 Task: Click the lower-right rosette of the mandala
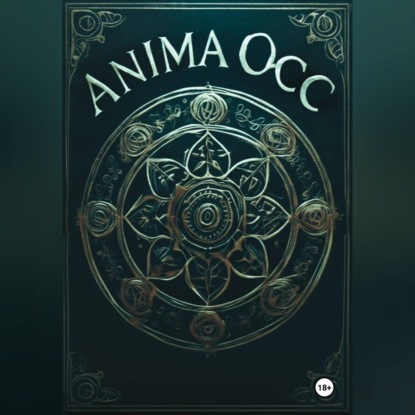[278, 293]
